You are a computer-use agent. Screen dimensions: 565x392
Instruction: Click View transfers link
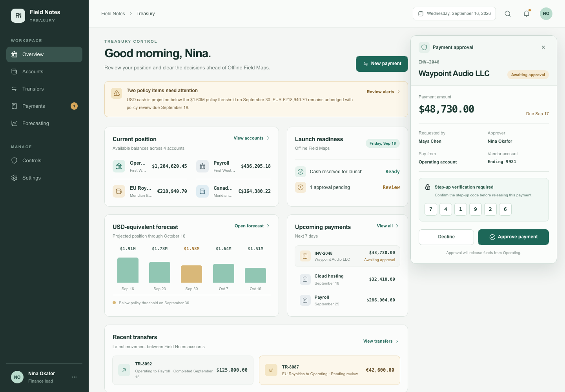[381, 341]
